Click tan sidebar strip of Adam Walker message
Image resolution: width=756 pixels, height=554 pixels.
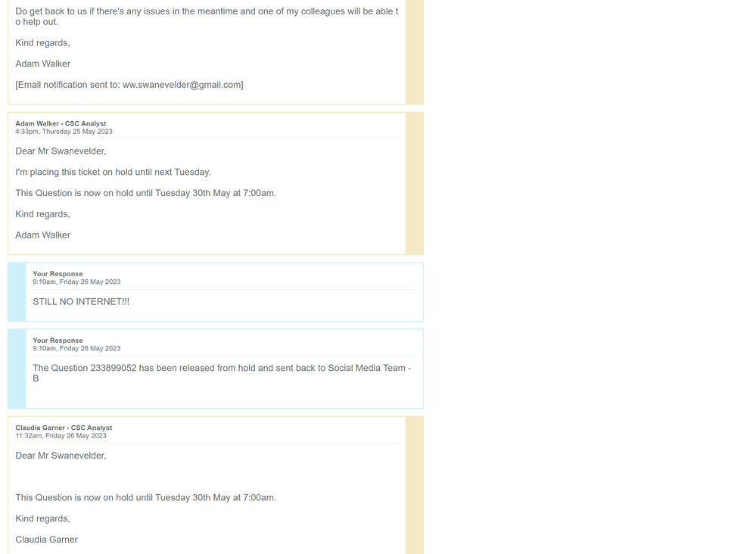[x=415, y=183]
